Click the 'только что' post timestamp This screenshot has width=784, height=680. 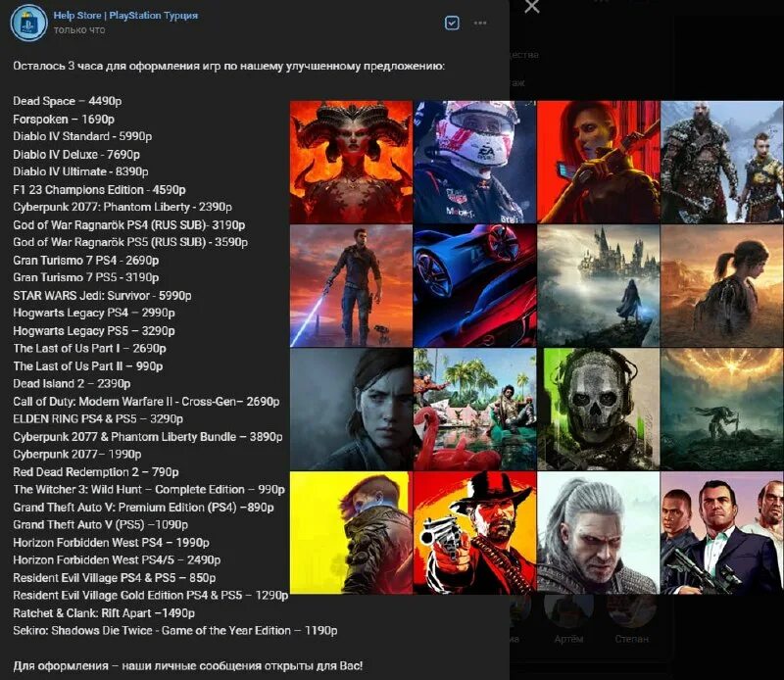[x=79, y=30]
